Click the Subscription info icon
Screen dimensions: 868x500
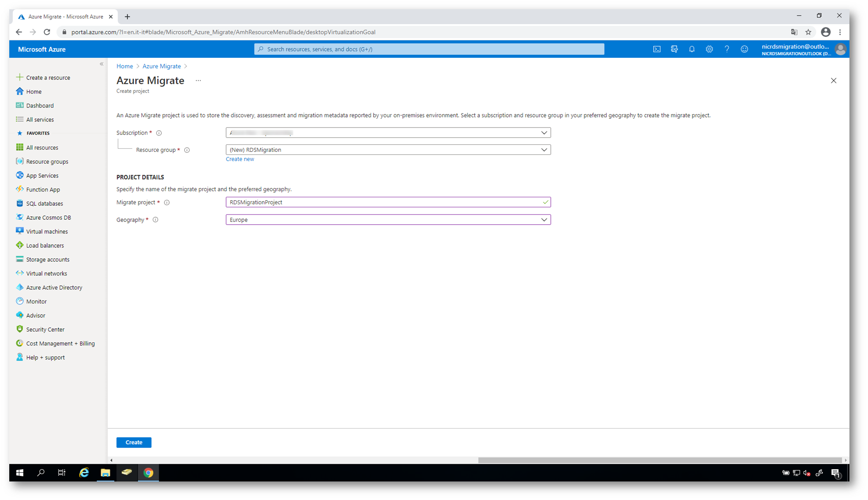pyautogui.click(x=159, y=133)
